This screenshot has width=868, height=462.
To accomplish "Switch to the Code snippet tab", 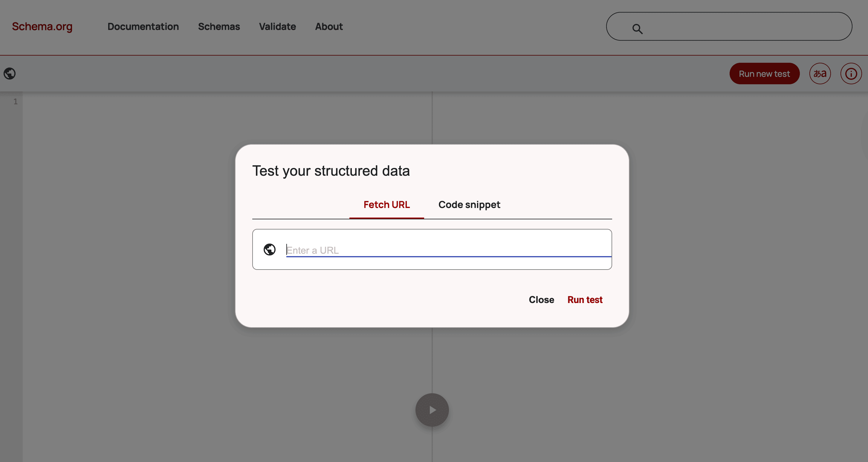I will tap(469, 204).
